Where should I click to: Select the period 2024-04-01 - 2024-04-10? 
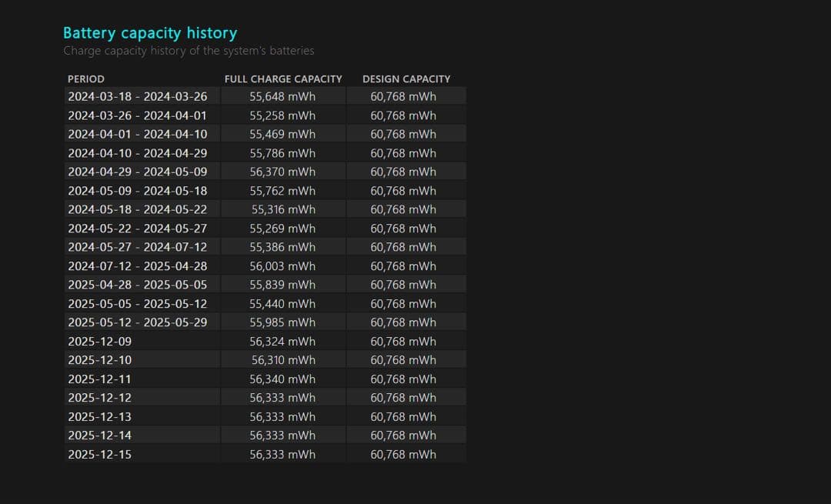(137, 134)
